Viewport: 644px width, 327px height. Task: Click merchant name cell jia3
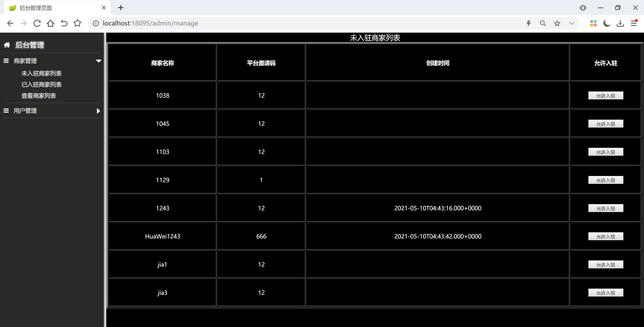click(x=163, y=293)
